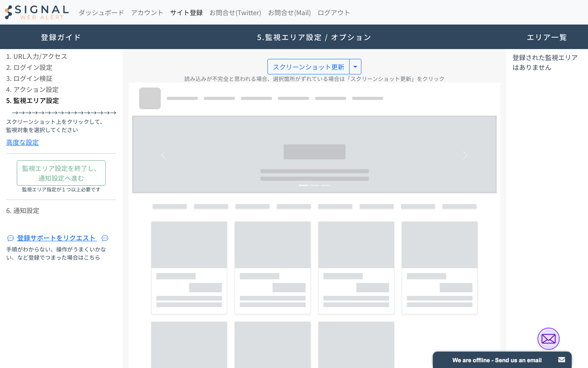Select guide step 1. URL入力/アクセス
The image size is (588, 368).
(37, 56)
